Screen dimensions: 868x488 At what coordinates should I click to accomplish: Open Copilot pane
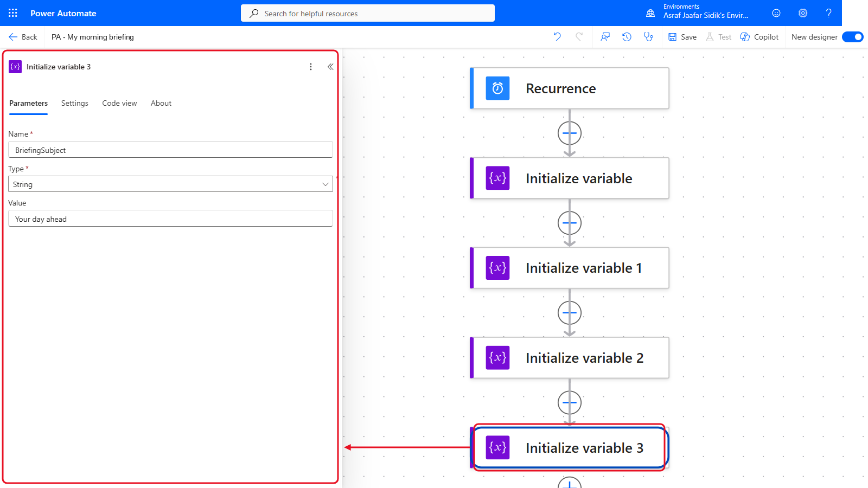click(x=759, y=37)
